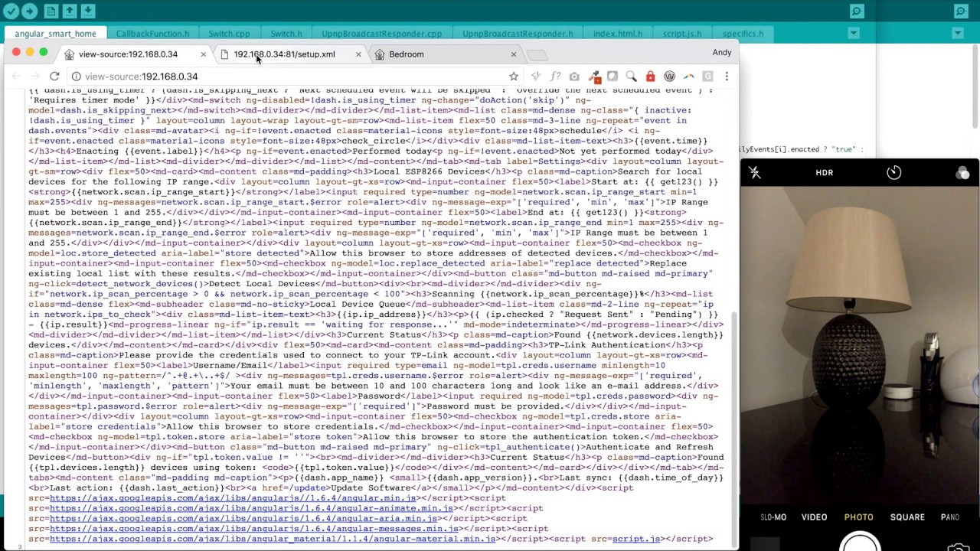980x551 pixels.
Task: Create a new sketch in Arduino
Action: point(51,11)
